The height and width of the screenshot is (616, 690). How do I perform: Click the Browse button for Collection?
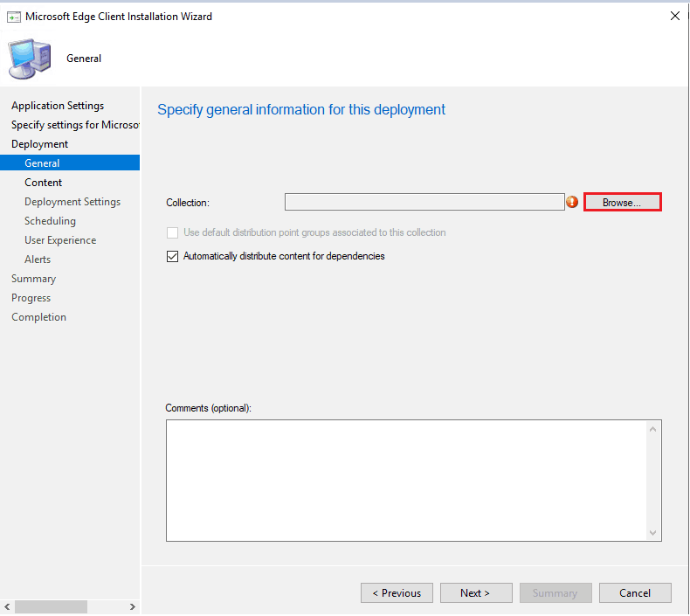point(622,203)
